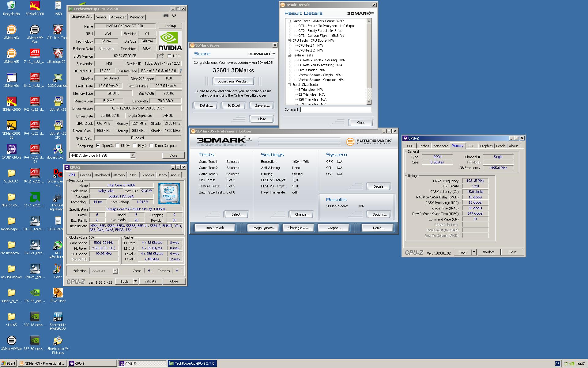Click the Windows Start button
The image size is (588, 368).
click(x=9, y=363)
